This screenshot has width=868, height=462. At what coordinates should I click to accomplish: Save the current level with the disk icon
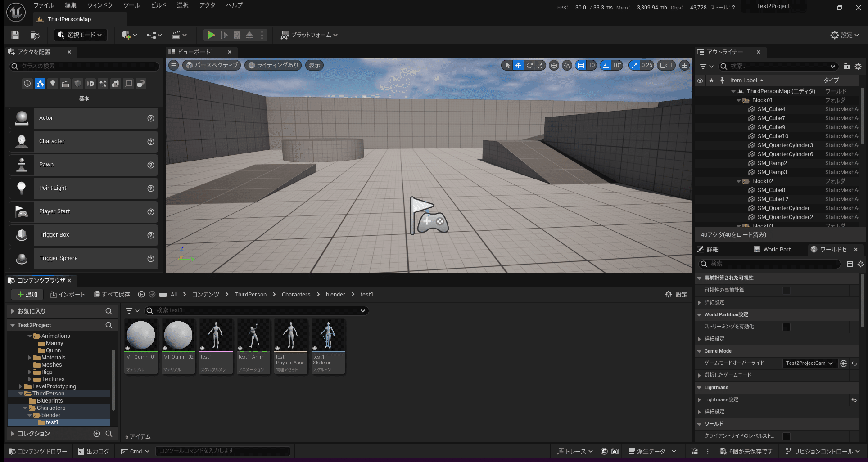15,35
